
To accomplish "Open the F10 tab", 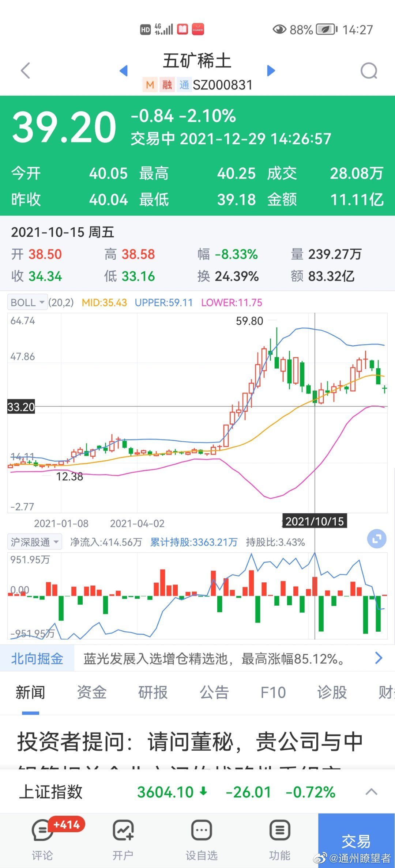I will [x=273, y=692].
